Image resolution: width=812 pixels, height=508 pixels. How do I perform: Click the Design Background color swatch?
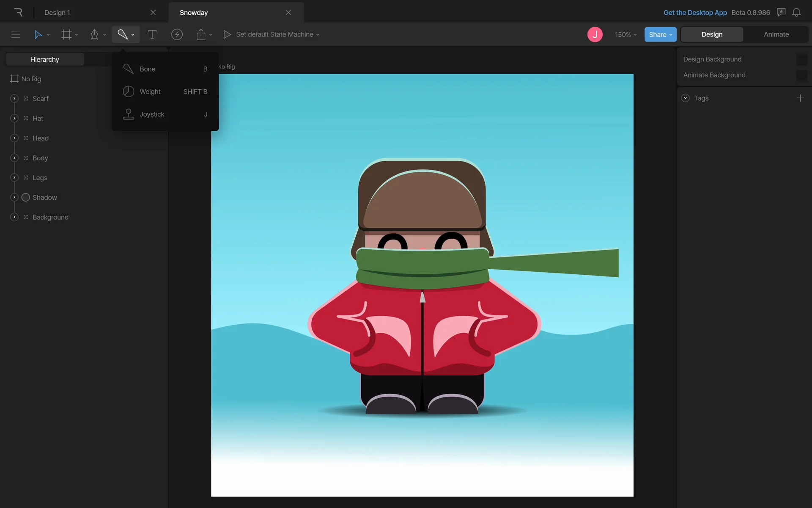(801, 59)
